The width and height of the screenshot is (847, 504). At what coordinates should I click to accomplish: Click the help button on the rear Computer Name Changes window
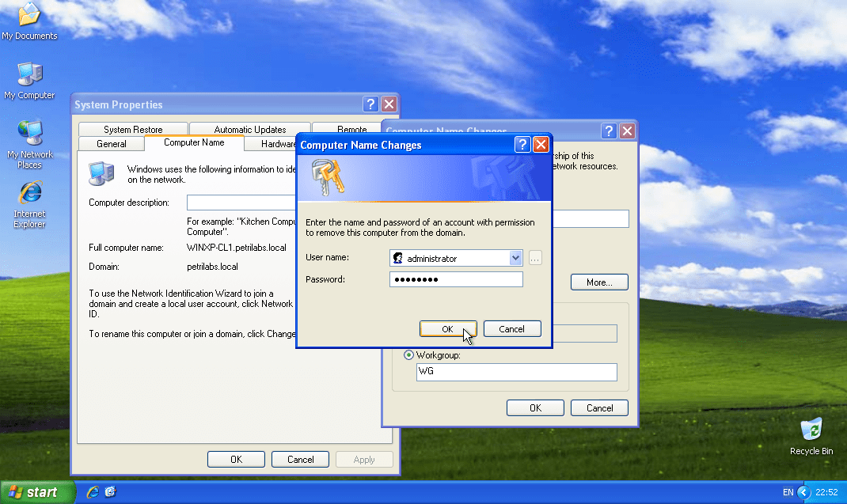(609, 131)
